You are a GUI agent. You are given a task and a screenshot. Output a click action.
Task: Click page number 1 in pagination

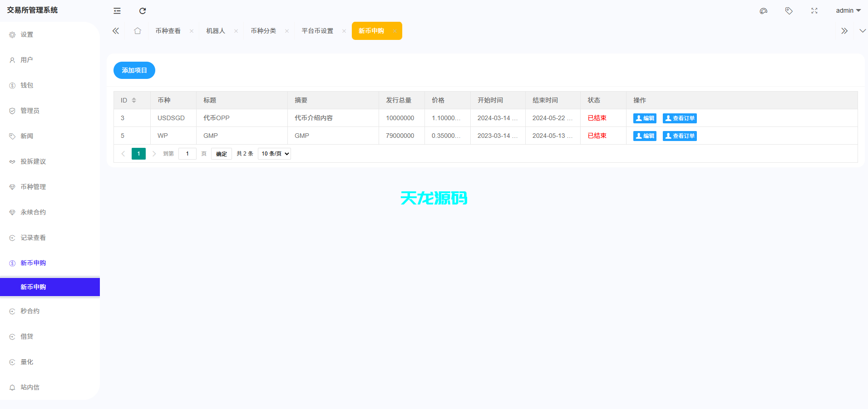click(x=138, y=154)
